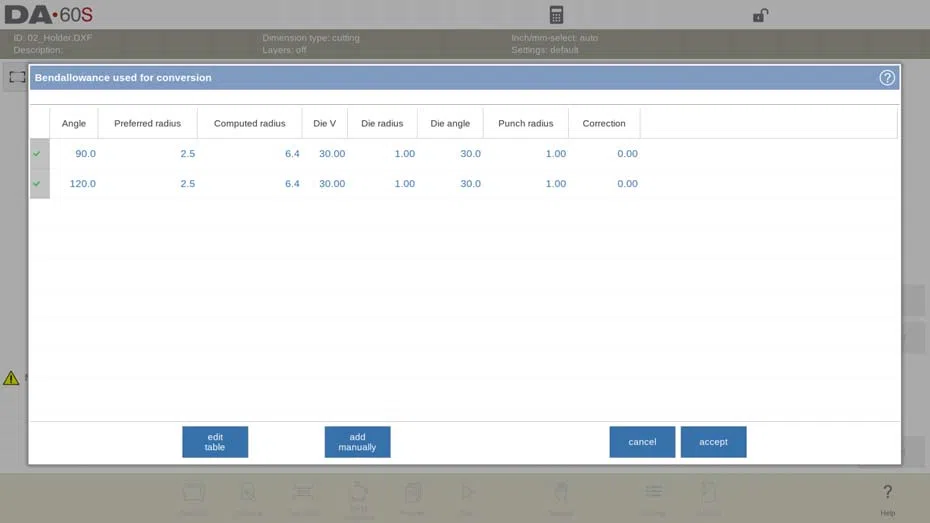
Task: Click the ID 02_Holder.DXF label
Action: 53,37
